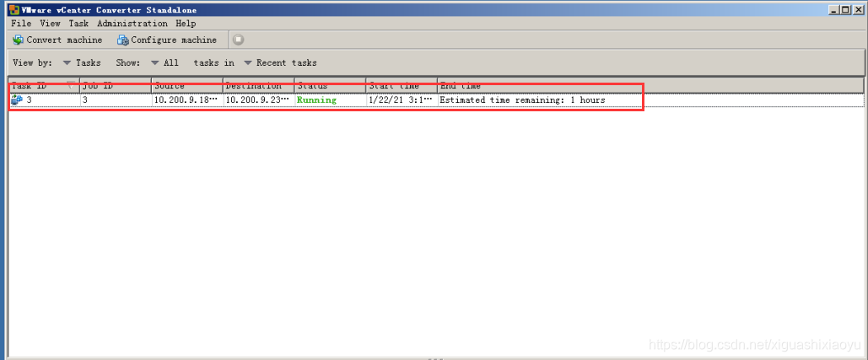
Task: Select the destination cell 10.200.9.23
Action: click(x=258, y=100)
